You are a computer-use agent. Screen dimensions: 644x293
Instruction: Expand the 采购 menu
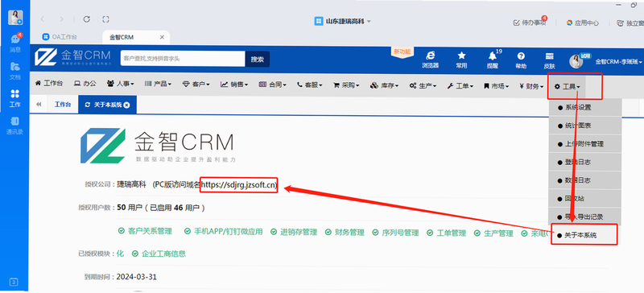[346, 85]
